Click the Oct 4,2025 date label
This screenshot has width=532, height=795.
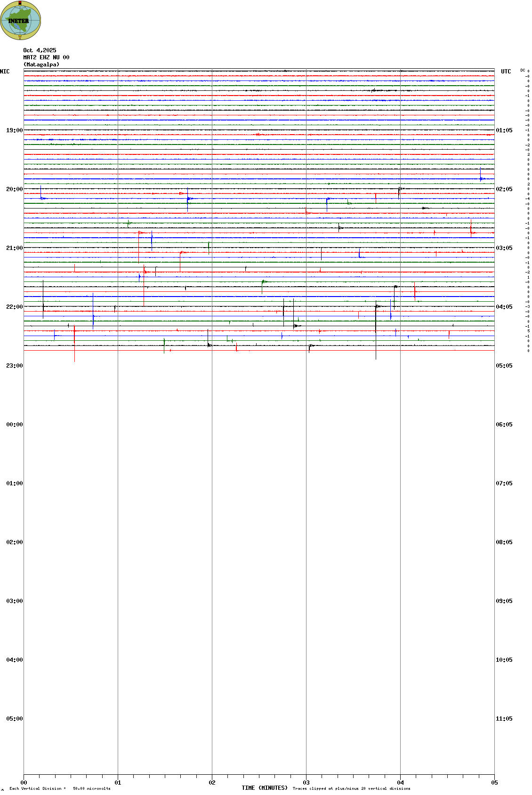point(40,50)
